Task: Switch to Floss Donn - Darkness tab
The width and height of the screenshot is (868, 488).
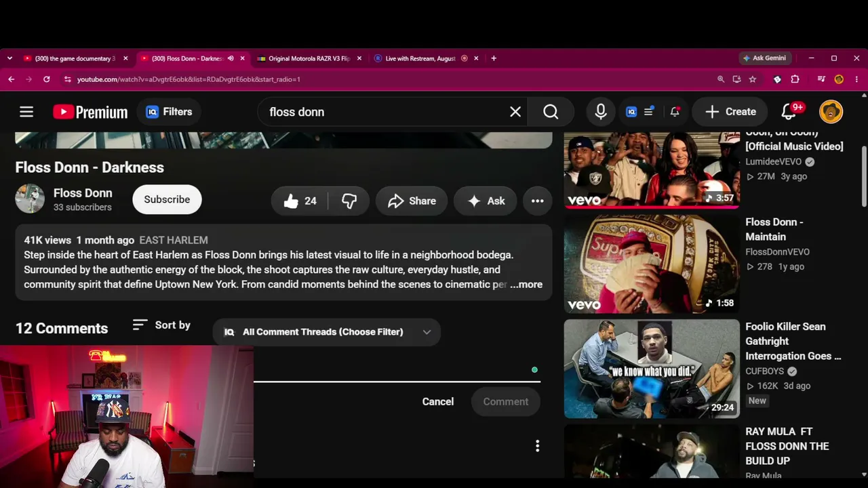Action: pyautogui.click(x=186, y=58)
